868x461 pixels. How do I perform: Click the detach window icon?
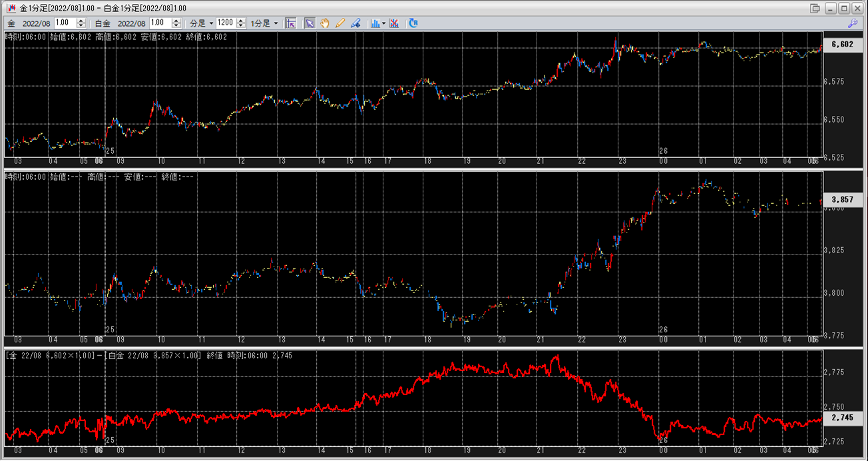815,8
